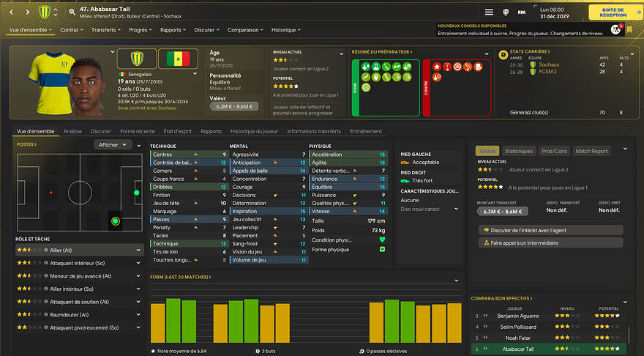Click the green heart physical condition icon
The width and height of the screenshot is (644, 356).
point(381,240)
